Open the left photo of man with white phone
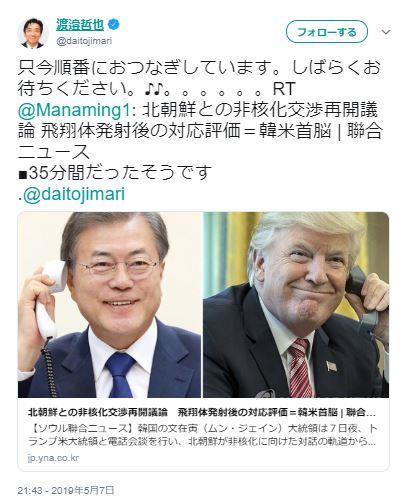Screen dimensions: 417x502 coord(110,305)
